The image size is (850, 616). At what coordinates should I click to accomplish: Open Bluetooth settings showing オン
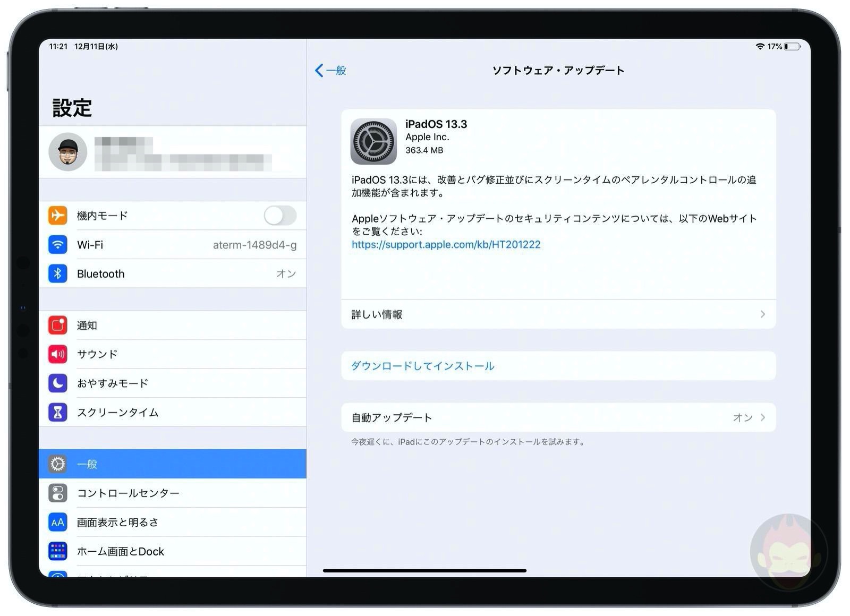(173, 273)
